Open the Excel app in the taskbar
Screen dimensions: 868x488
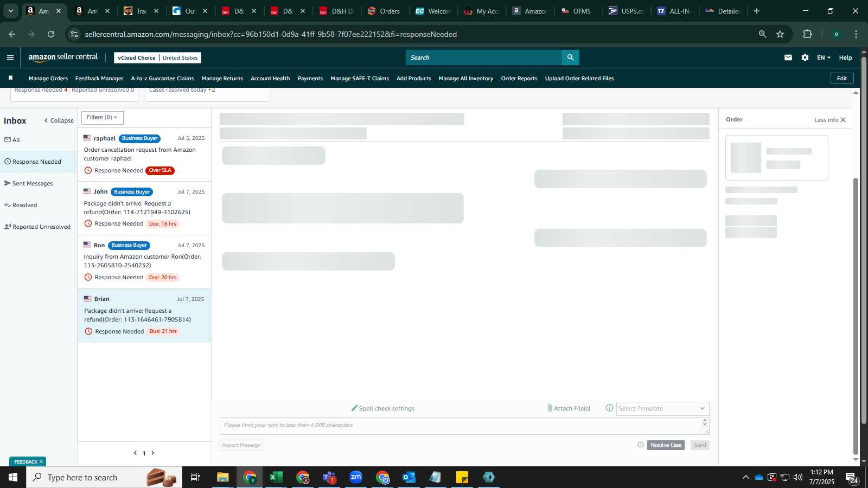(276, 477)
